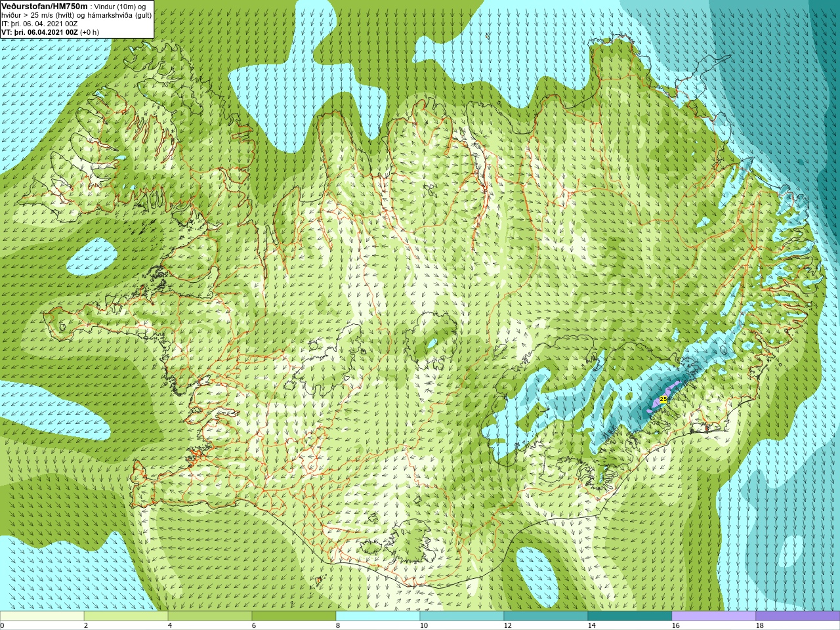Click the yellow 25 gust marker on the map
The image size is (840, 630).
tap(663, 399)
